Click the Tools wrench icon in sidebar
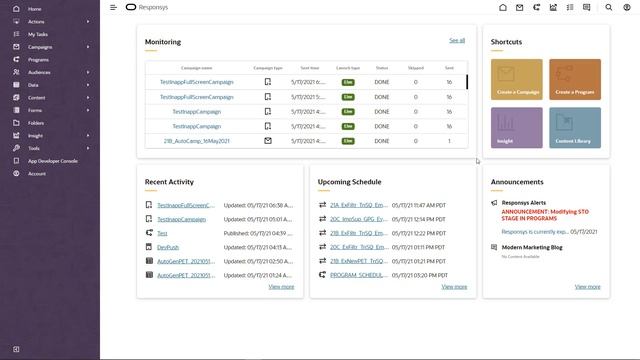 pyautogui.click(x=16, y=148)
